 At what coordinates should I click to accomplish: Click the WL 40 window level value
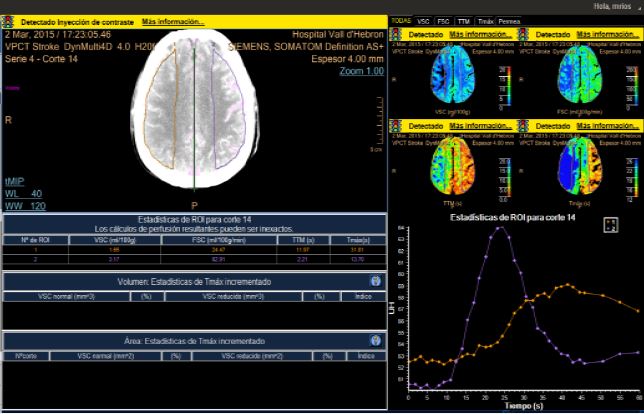pos(23,193)
